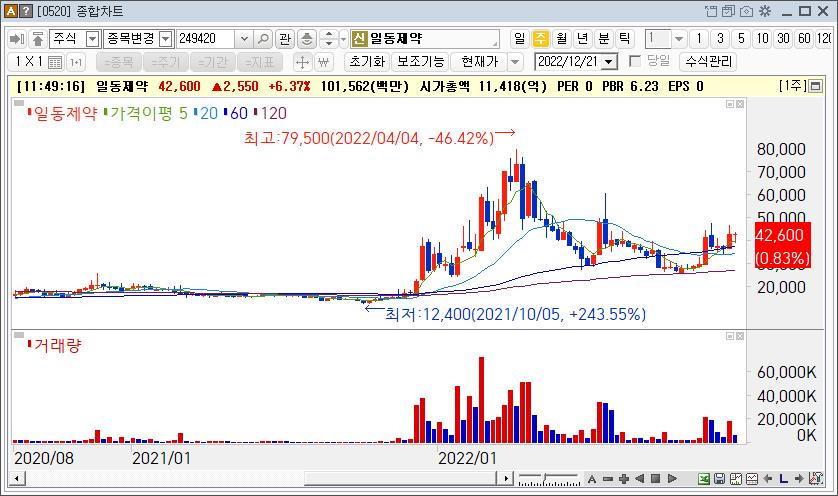This screenshot has width=838, height=496.
Task: Open the gear settings icon in title bar
Action: (765, 11)
